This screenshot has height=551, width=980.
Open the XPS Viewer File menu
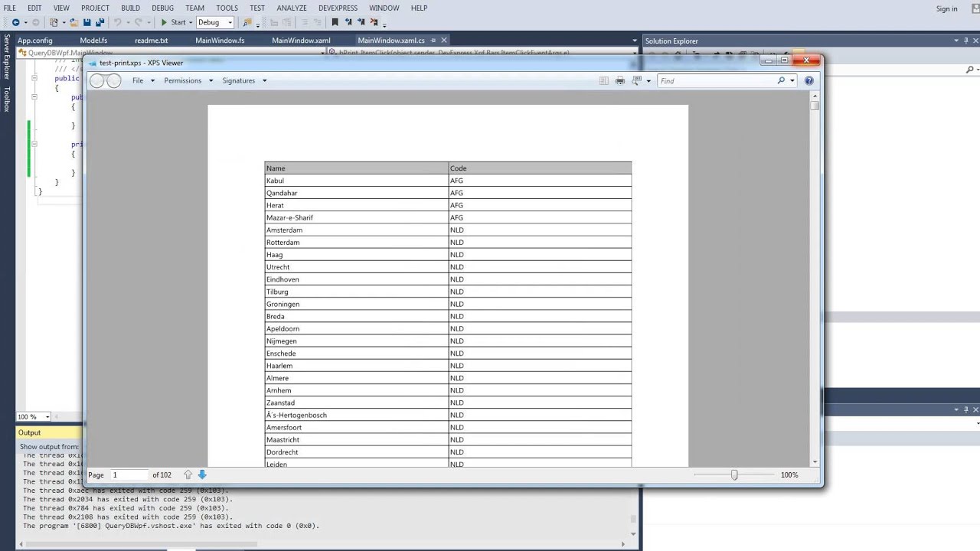point(143,80)
